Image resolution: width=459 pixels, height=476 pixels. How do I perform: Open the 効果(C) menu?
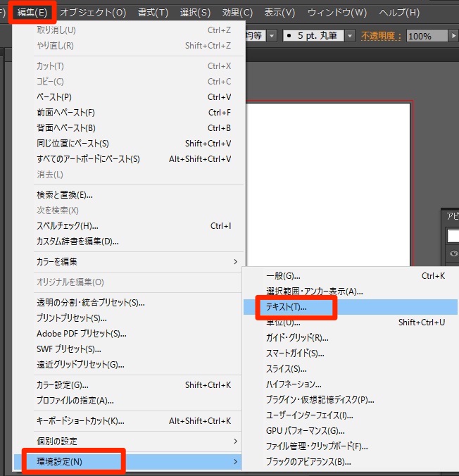click(x=237, y=13)
